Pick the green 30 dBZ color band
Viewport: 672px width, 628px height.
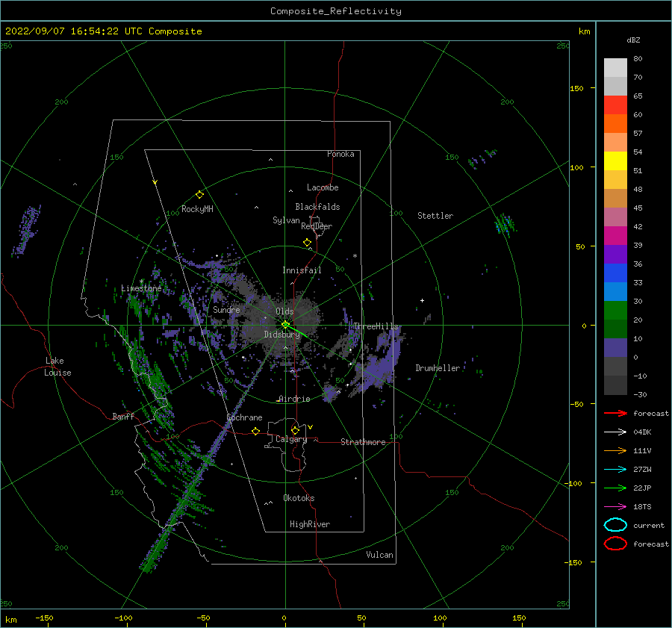[615, 311]
